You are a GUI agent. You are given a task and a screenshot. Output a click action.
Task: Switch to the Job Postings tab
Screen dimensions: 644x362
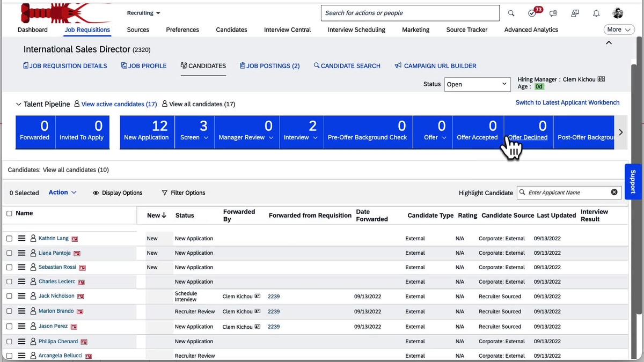click(x=270, y=65)
